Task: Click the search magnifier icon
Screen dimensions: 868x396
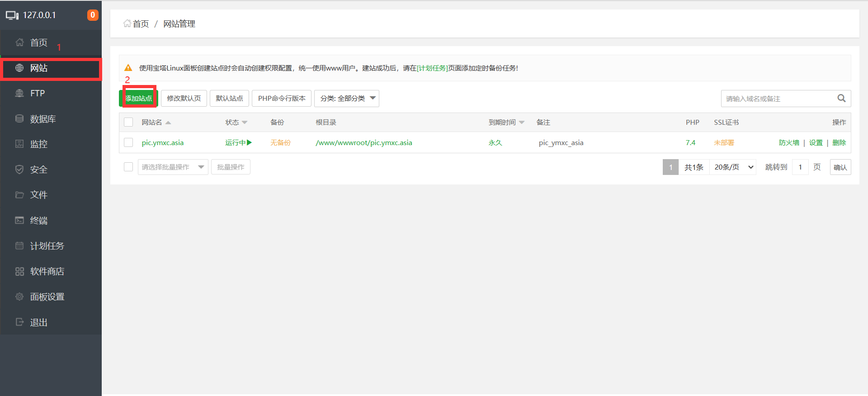Action: coord(841,99)
